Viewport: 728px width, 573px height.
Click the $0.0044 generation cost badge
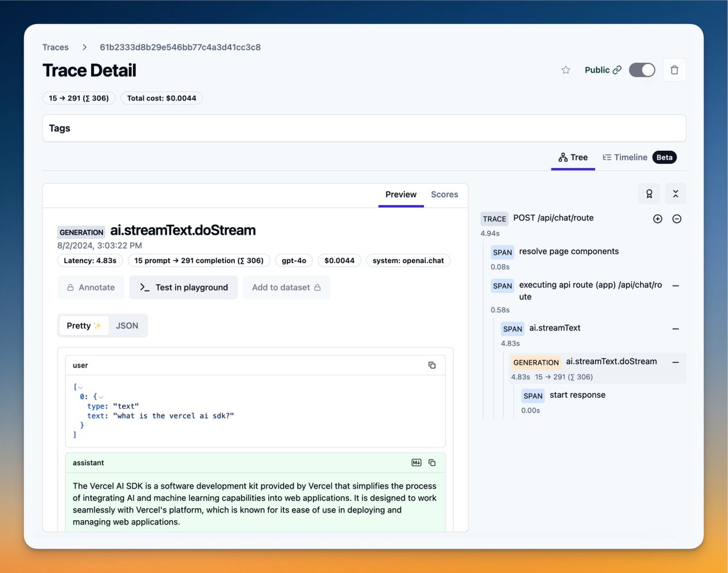point(340,260)
